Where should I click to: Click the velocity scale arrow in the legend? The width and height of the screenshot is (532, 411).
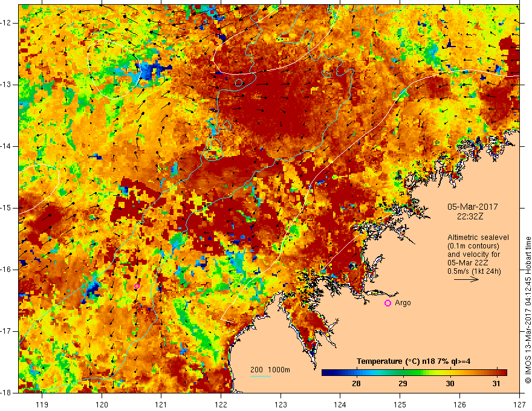(466, 279)
